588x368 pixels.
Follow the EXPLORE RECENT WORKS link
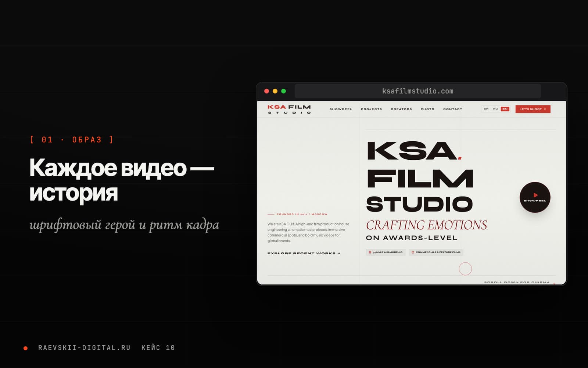point(304,253)
